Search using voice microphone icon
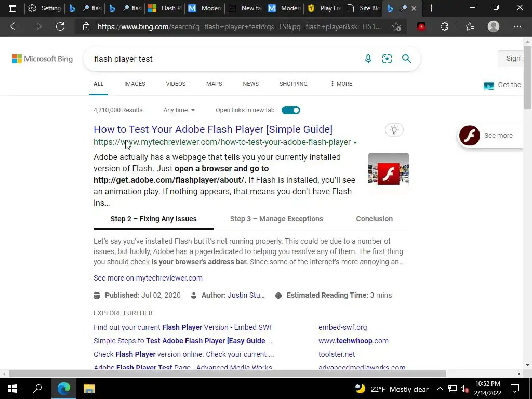 point(368,59)
